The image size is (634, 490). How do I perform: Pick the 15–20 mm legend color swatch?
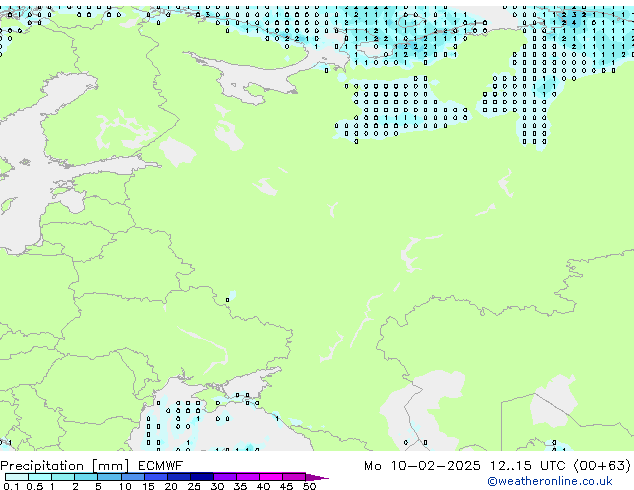click(x=155, y=477)
